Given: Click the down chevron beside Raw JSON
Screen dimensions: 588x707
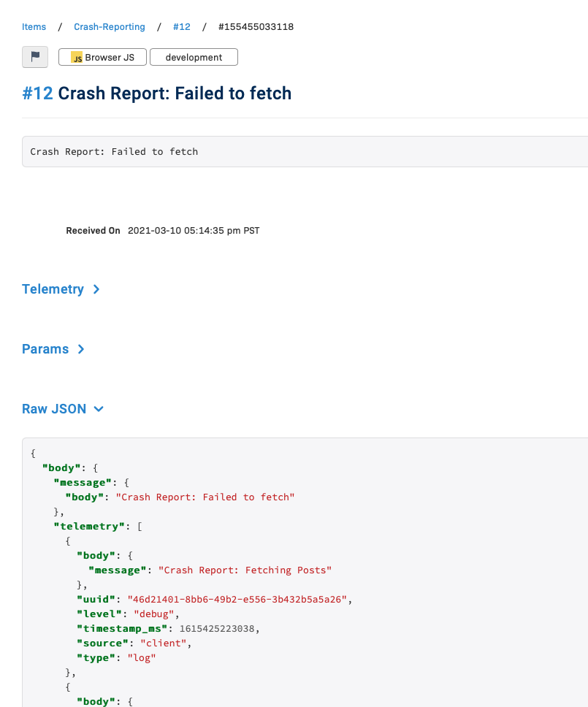Looking at the screenshot, I should pyautogui.click(x=99, y=409).
